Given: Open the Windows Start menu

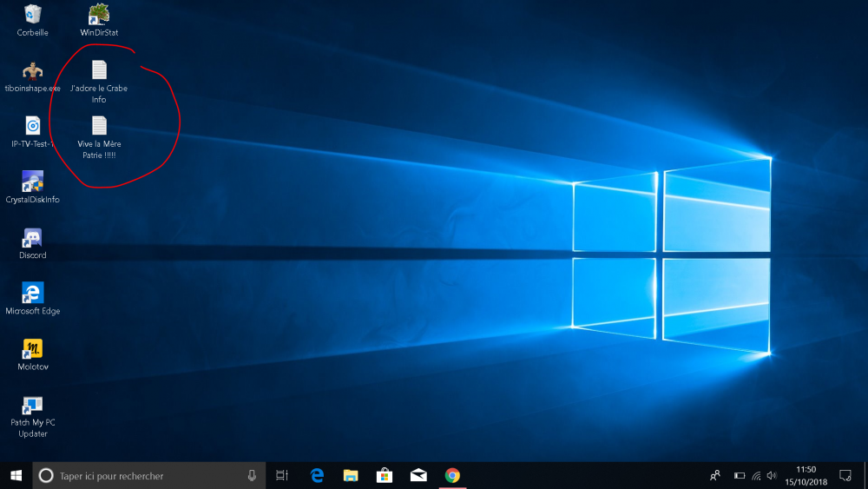Looking at the screenshot, I should (16, 475).
